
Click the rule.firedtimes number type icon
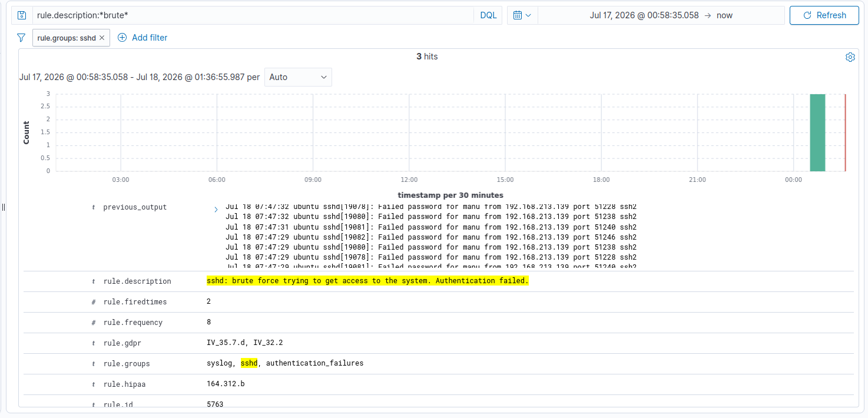point(94,302)
